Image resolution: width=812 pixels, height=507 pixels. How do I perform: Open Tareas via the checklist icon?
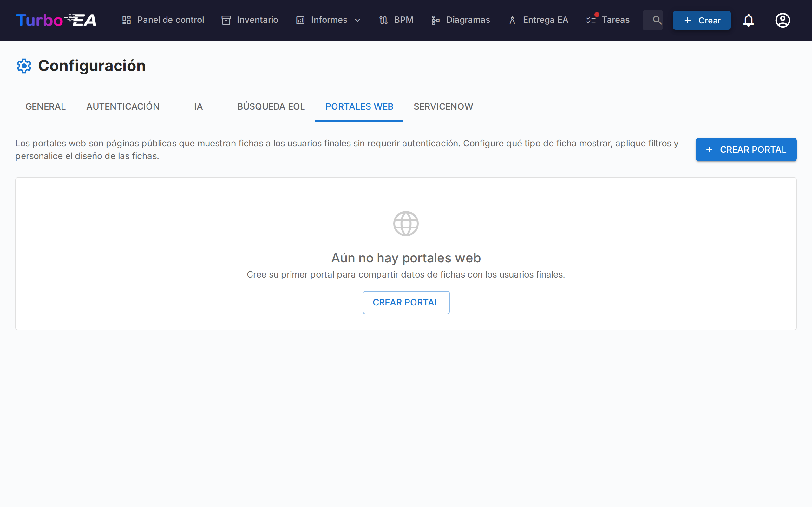(x=591, y=20)
